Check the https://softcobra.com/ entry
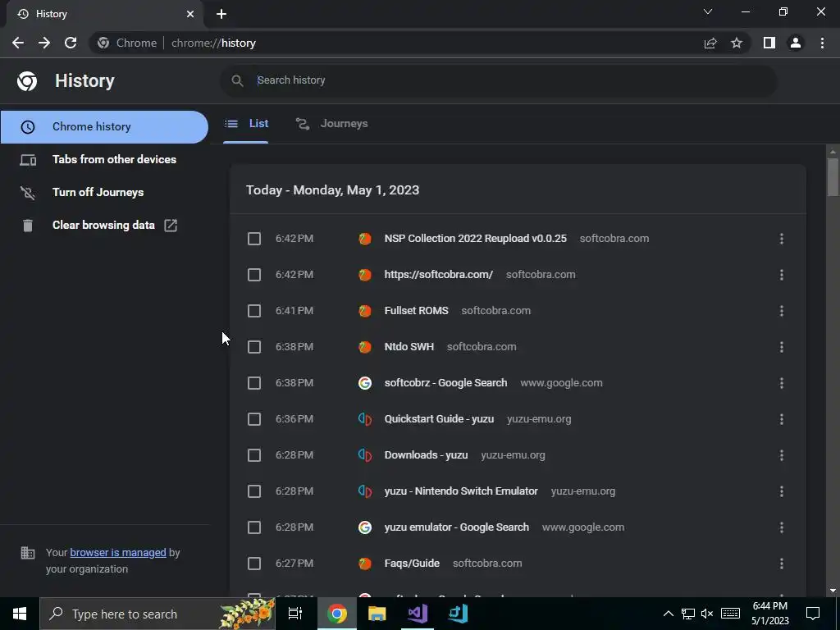Screen dimensions: 840x630 point(254,275)
